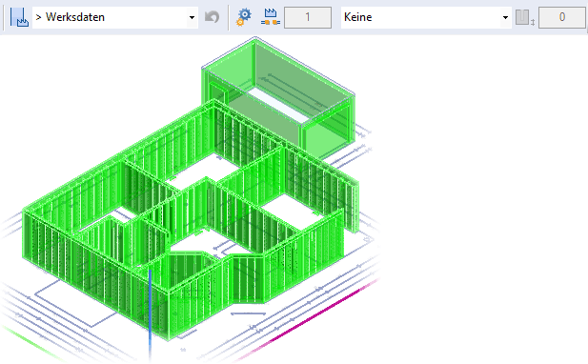Click the blue vertical Z axis line
The height and width of the screenshot is (364, 588).
(151, 313)
